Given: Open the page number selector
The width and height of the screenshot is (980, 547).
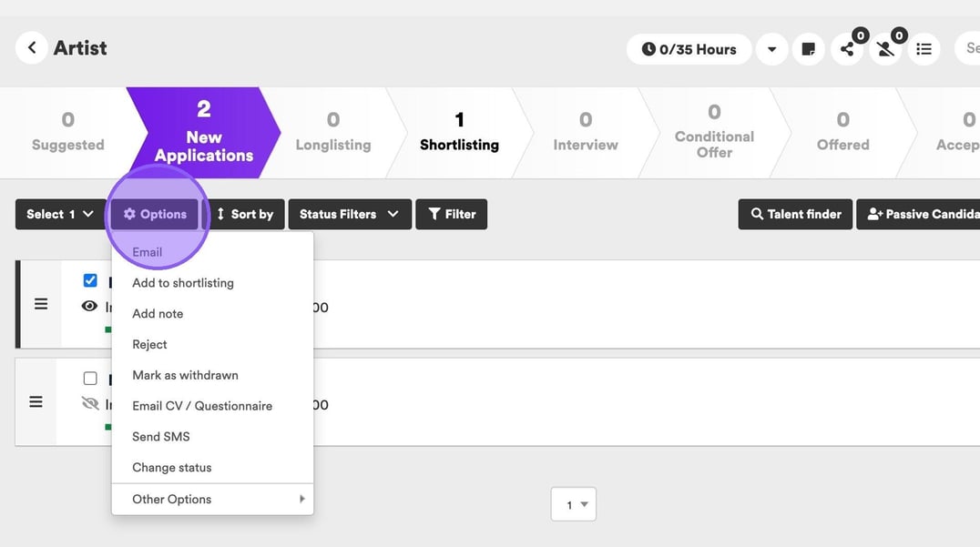Looking at the screenshot, I should [x=574, y=504].
